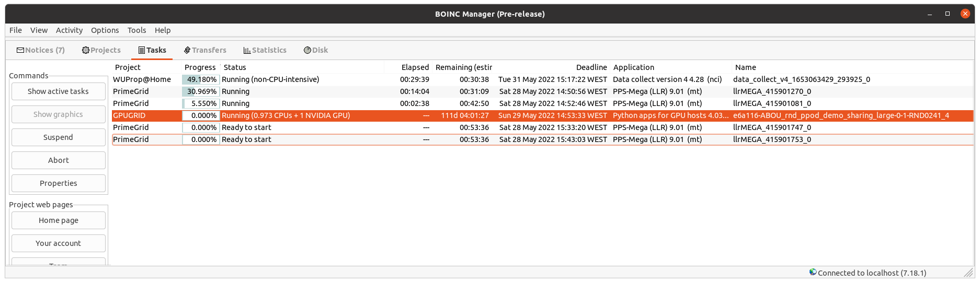Click the status 'Running (non-CPU-intensive)'
Screen dimensions: 980x283
pos(270,79)
